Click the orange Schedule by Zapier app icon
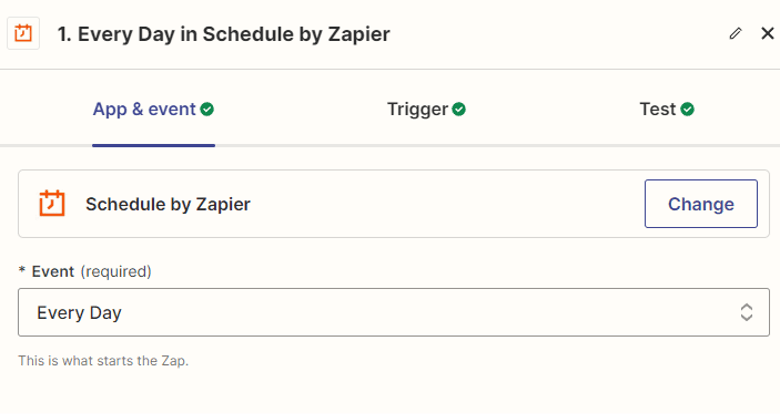 click(52, 203)
